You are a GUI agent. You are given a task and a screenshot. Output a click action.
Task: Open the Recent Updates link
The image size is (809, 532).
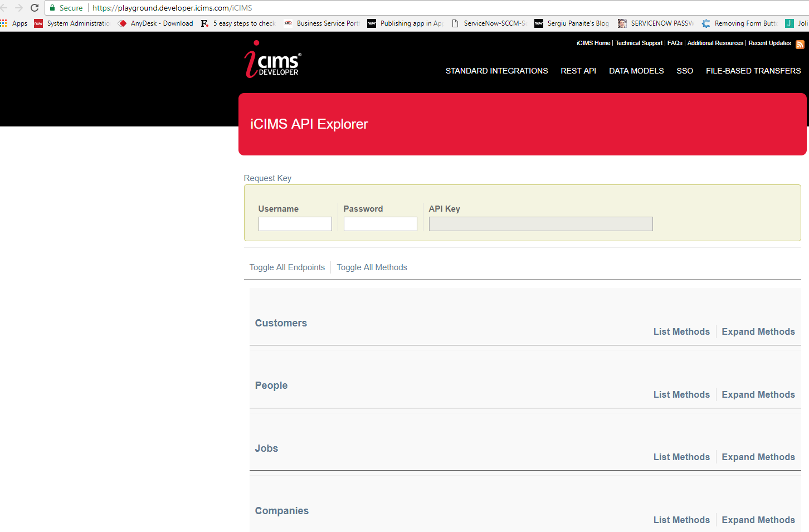769,43
